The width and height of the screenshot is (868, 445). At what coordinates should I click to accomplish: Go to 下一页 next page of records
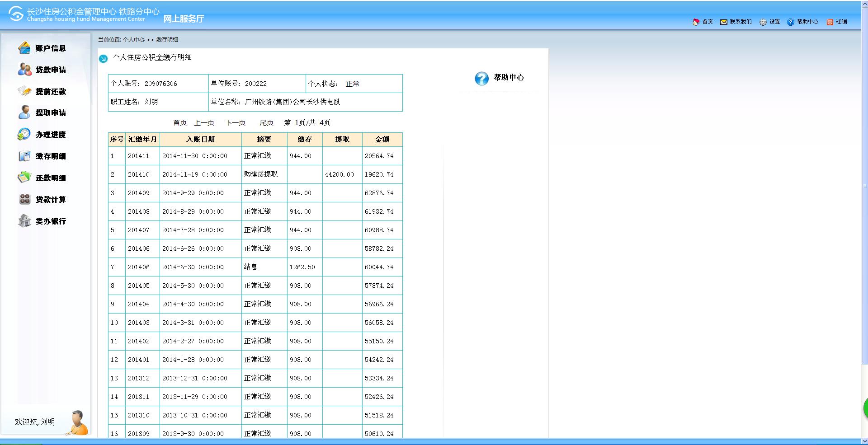(235, 123)
